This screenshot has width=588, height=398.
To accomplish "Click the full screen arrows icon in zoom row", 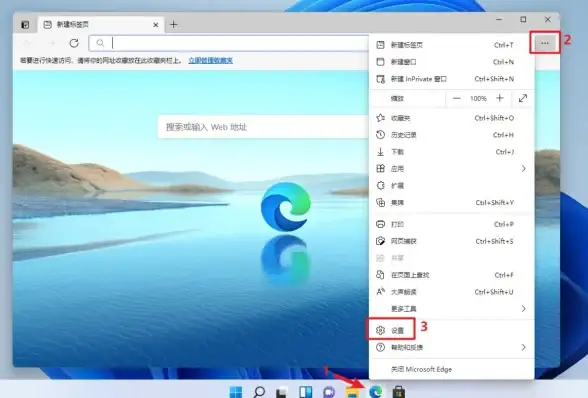I will (523, 98).
